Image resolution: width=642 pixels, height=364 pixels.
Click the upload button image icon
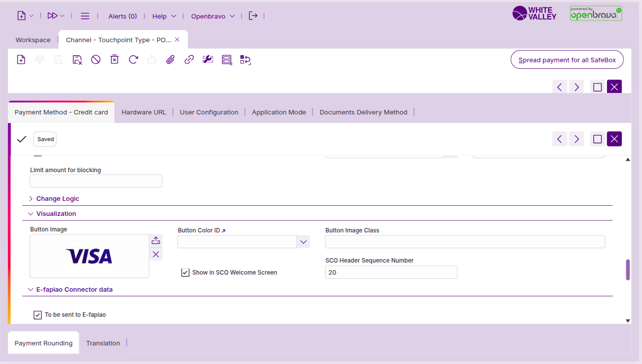coord(156,240)
